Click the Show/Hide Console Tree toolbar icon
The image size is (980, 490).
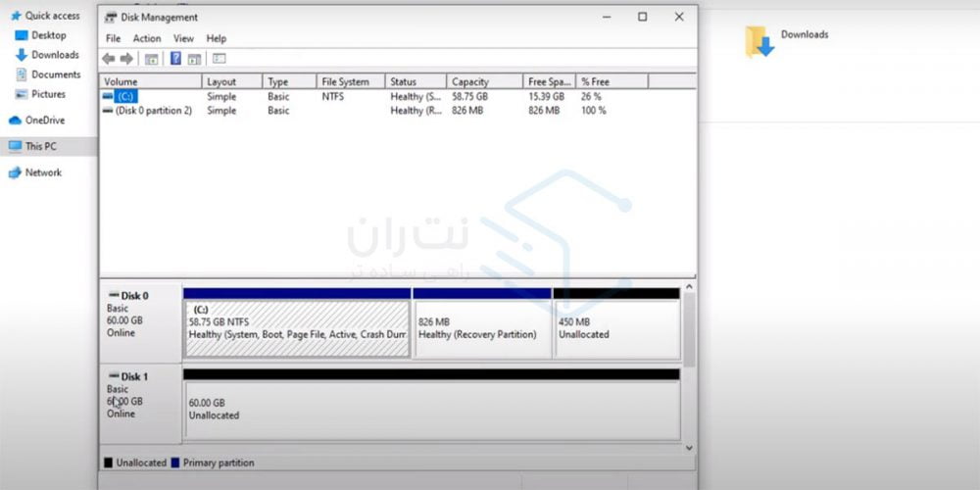point(152,59)
